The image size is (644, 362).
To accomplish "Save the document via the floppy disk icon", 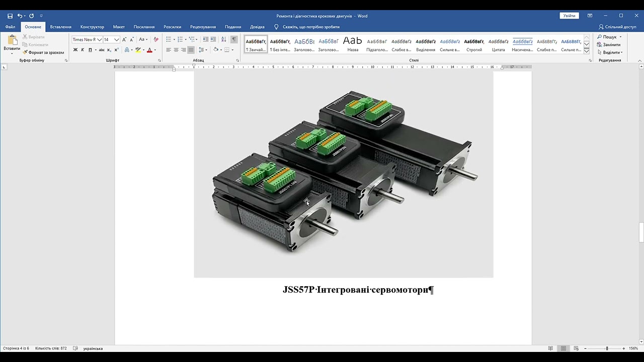I will [x=10, y=16].
